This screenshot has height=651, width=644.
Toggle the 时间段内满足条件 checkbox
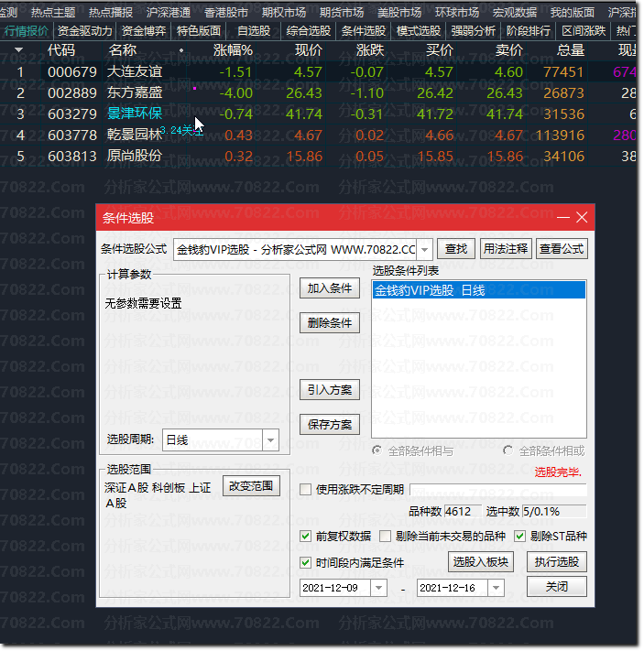305,562
